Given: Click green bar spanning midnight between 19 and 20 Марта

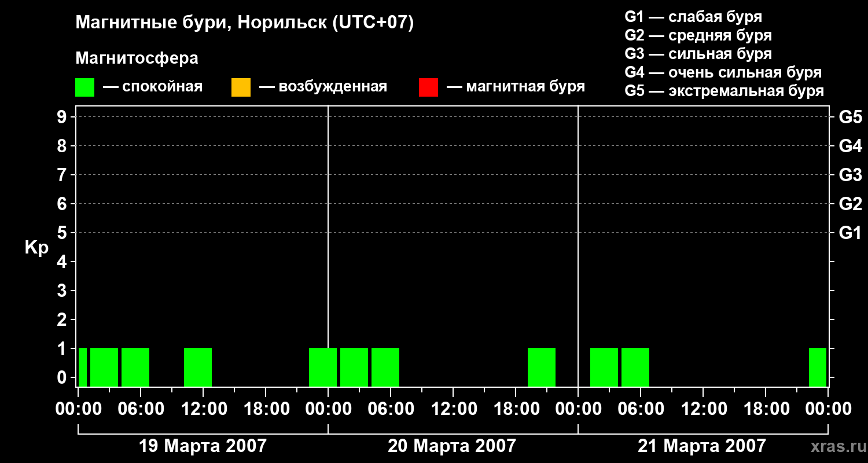Looking at the screenshot, I should point(323,367).
